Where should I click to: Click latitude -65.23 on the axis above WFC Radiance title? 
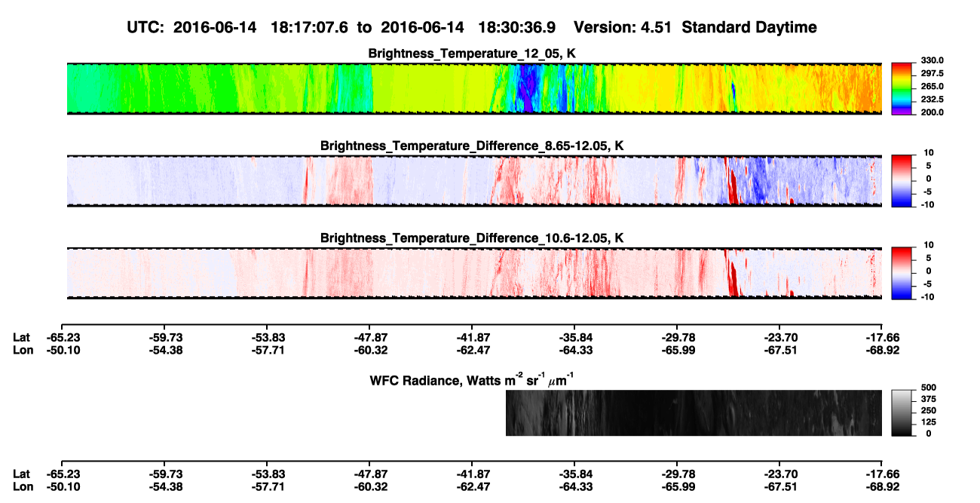coord(62,337)
